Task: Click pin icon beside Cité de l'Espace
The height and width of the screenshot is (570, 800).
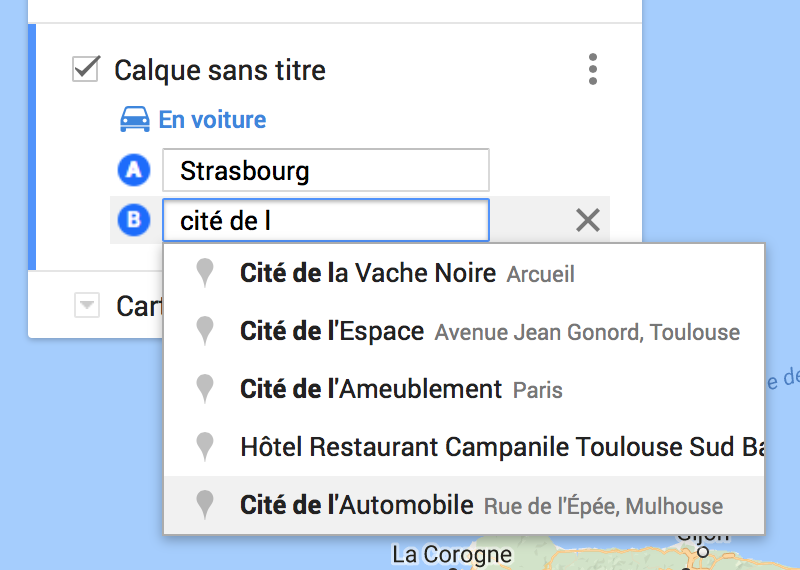Action: click(205, 331)
